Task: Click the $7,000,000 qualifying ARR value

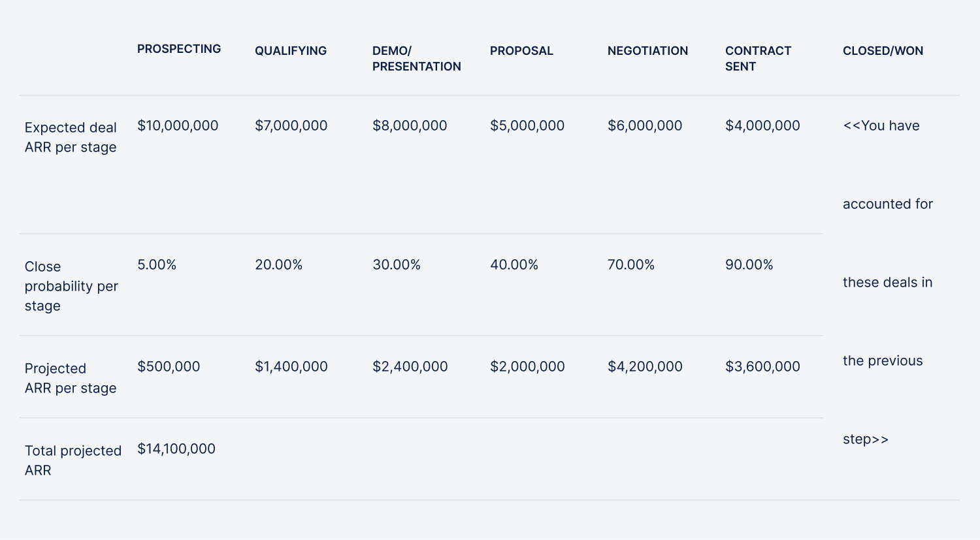Action: pyautogui.click(x=291, y=125)
